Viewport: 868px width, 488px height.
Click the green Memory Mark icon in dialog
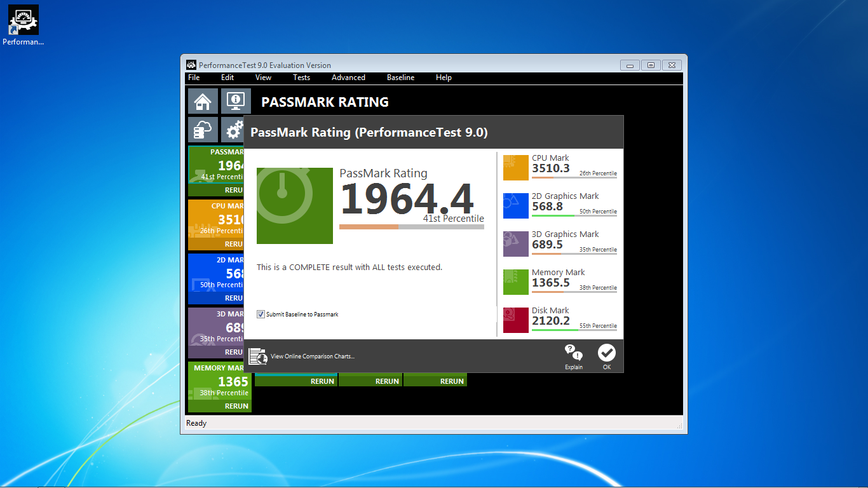pyautogui.click(x=516, y=282)
